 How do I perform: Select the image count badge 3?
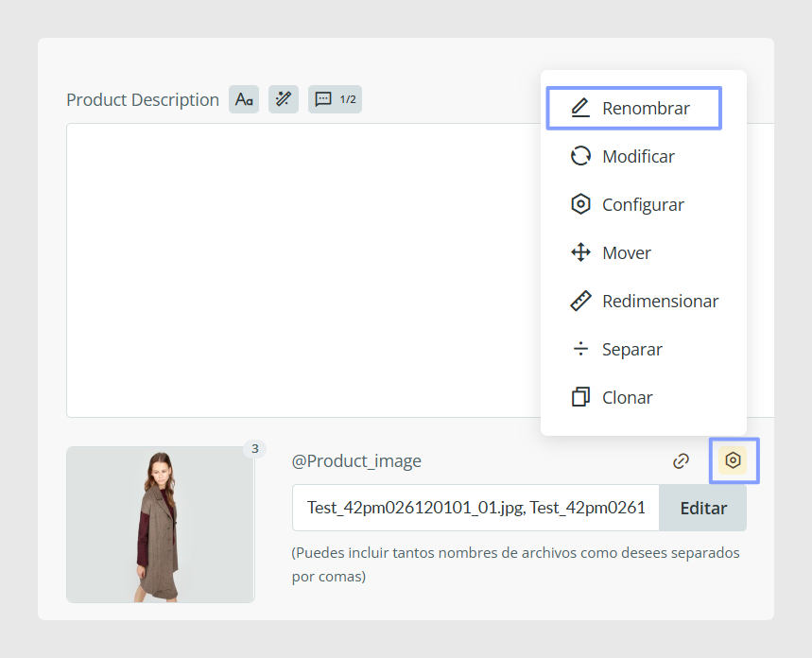click(255, 449)
